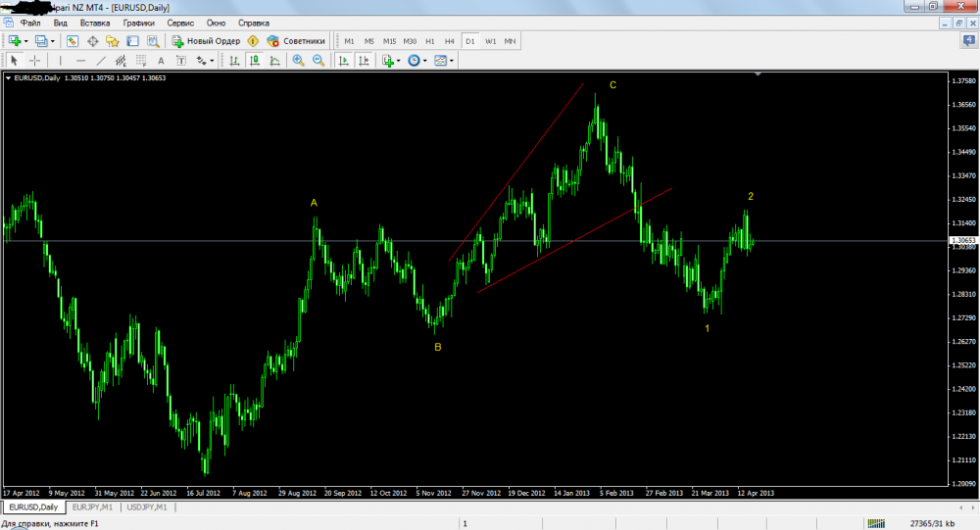Select the trendline drawing tool
Image resolution: width=980 pixels, height=530 pixels.
point(101,61)
